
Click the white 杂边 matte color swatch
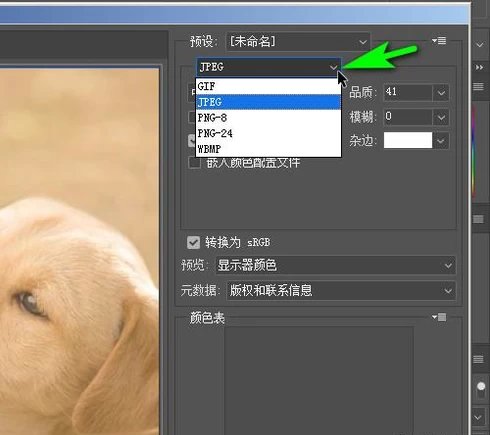[x=408, y=140]
